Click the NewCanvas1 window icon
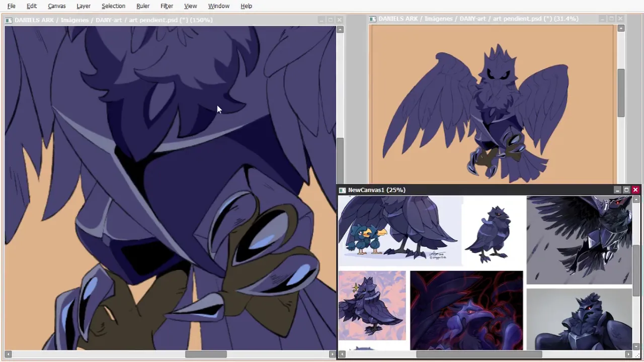This screenshot has width=644, height=362. point(342,190)
